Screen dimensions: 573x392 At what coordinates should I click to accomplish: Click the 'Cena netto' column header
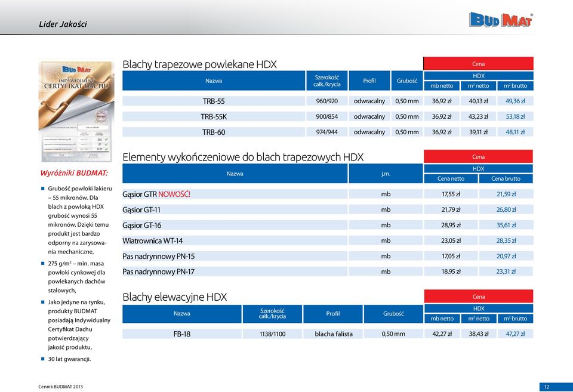tap(451, 178)
